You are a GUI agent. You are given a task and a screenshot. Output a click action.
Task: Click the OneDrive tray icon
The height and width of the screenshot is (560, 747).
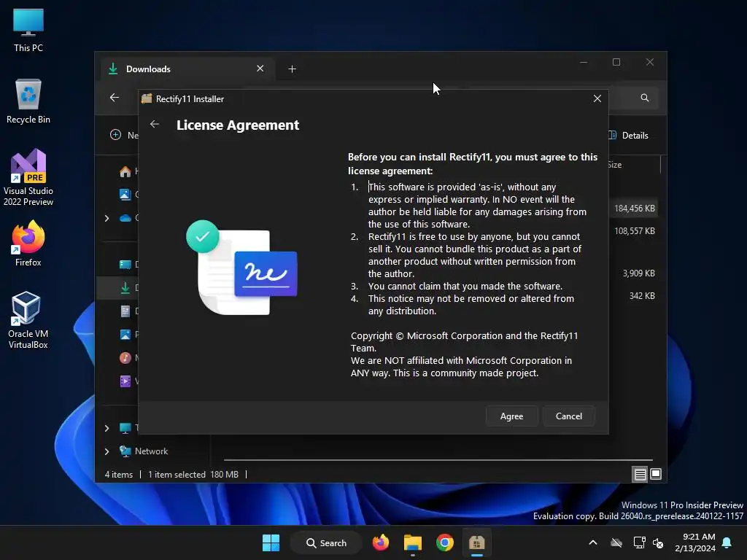pyautogui.click(x=616, y=542)
